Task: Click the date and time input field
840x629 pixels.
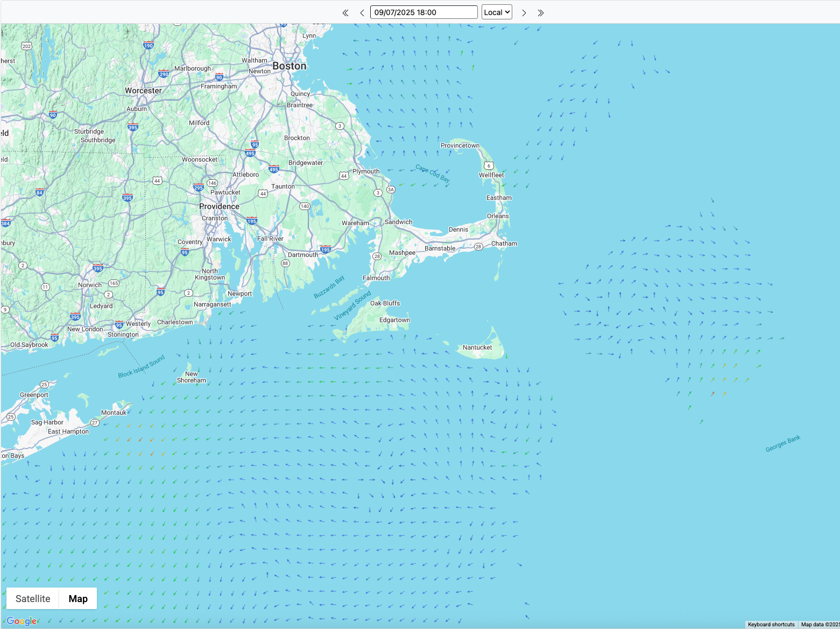Action: pyautogui.click(x=423, y=12)
